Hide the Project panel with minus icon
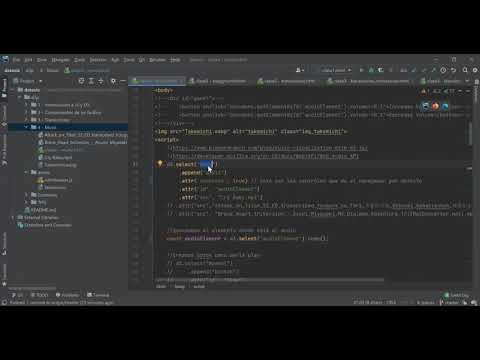This screenshot has width=480, height=360. tap(123, 81)
